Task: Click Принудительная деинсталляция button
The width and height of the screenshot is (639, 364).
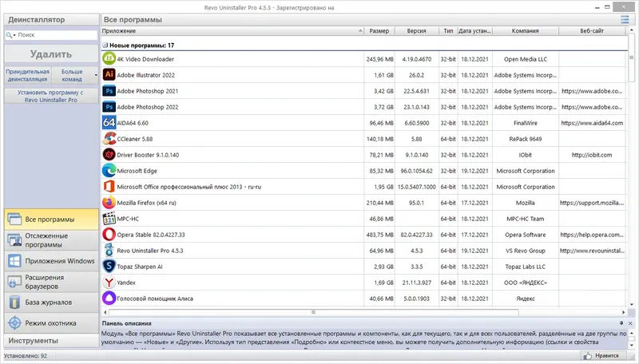Action: [x=28, y=75]
